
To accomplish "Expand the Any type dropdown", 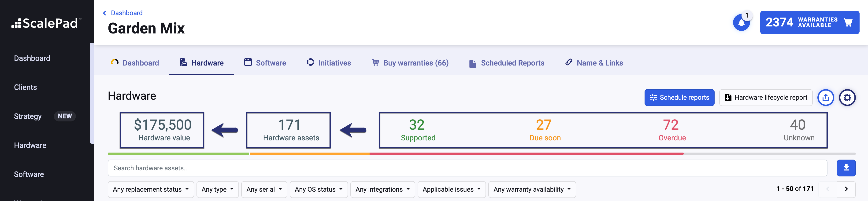I will coord(218,190).
